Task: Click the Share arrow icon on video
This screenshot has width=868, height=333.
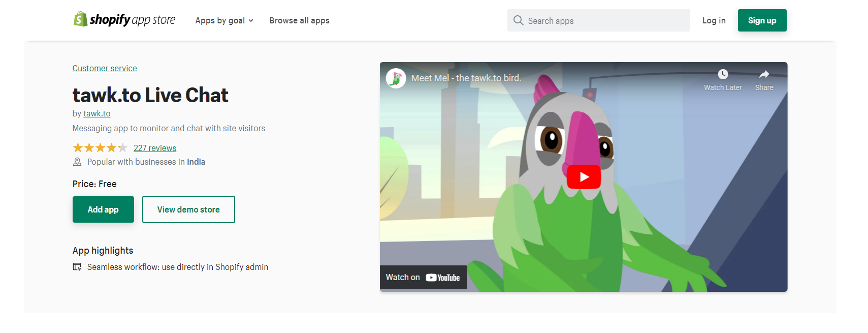Action: pyautogui.click(x=764, y=74)
